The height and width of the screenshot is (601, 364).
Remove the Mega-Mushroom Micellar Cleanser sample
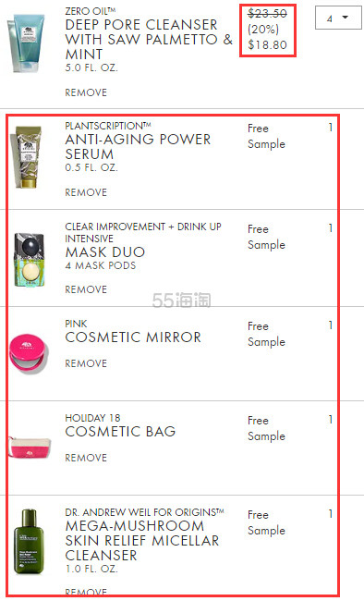[x=86, y=592]
